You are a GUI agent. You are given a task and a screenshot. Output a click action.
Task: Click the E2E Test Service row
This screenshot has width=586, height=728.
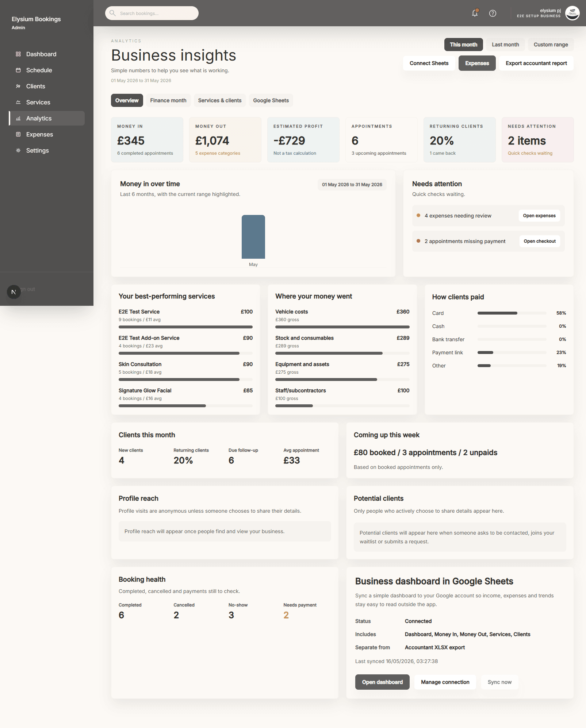[185, 319]
